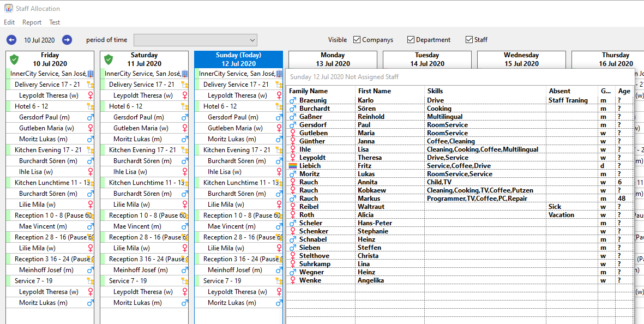Select the Tuesday 14 Jul 2020 header

pos(427,59)
